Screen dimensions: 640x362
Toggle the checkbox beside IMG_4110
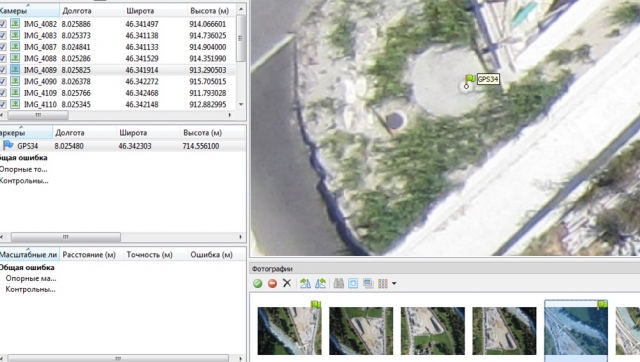tap(2, 104)
